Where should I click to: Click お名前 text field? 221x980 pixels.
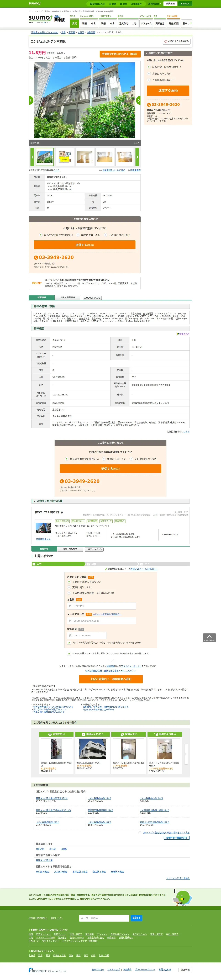(102, 606)
